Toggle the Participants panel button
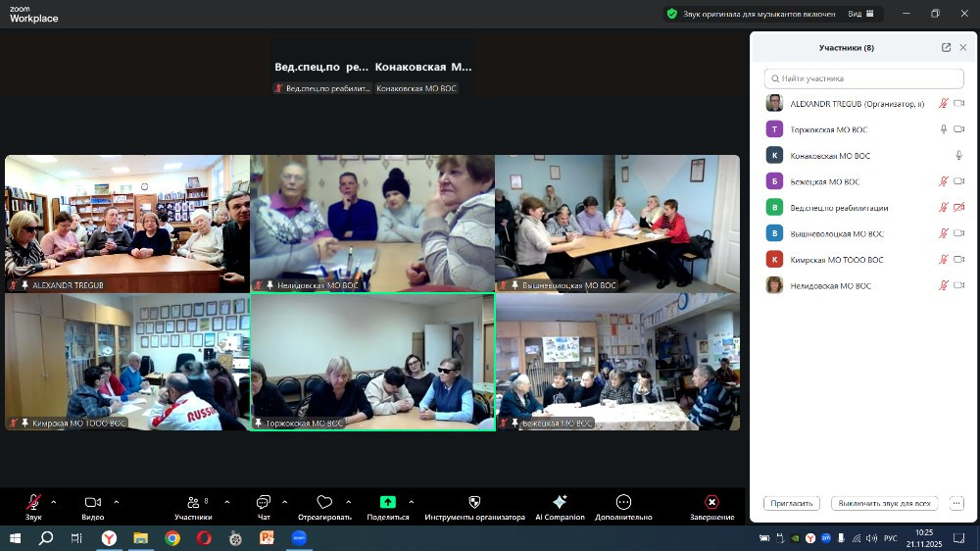 point(192,502)
